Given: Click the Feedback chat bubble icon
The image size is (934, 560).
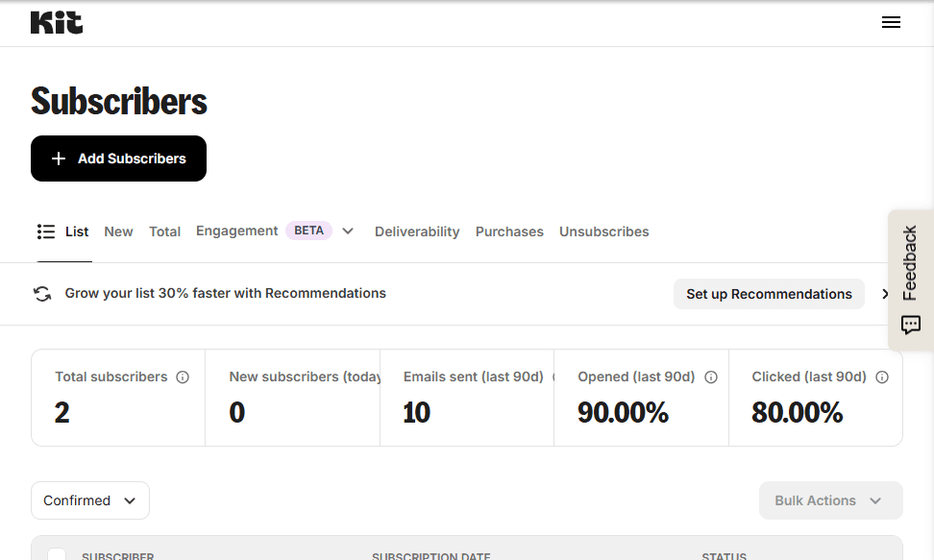Looking at the screenshot, I should tap(911, 326).
